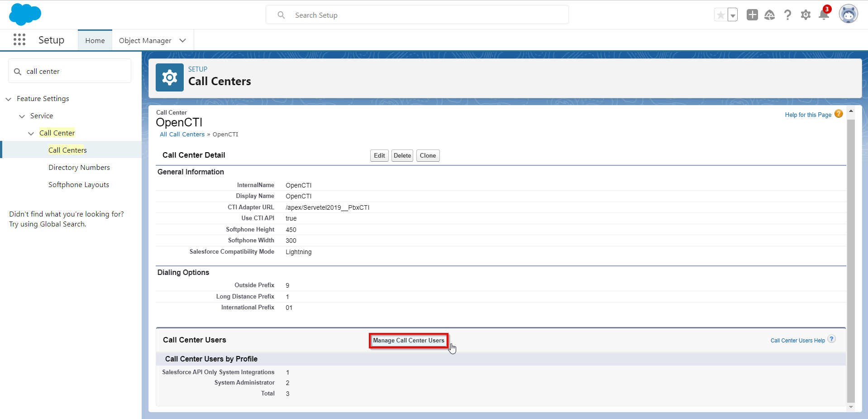868x419 pixels.
Task: Click the International Prefix value '01'
Action: pyautogui.click(x=289, y=308)
